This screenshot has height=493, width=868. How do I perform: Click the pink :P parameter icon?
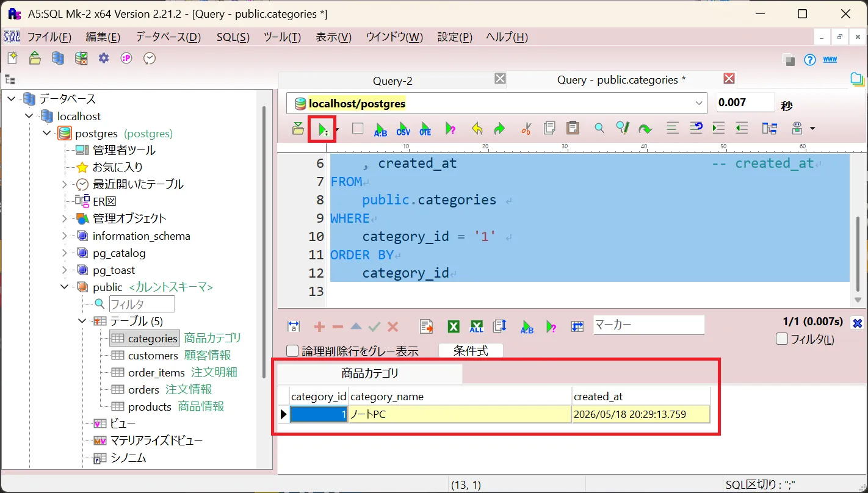pos(126,58)
